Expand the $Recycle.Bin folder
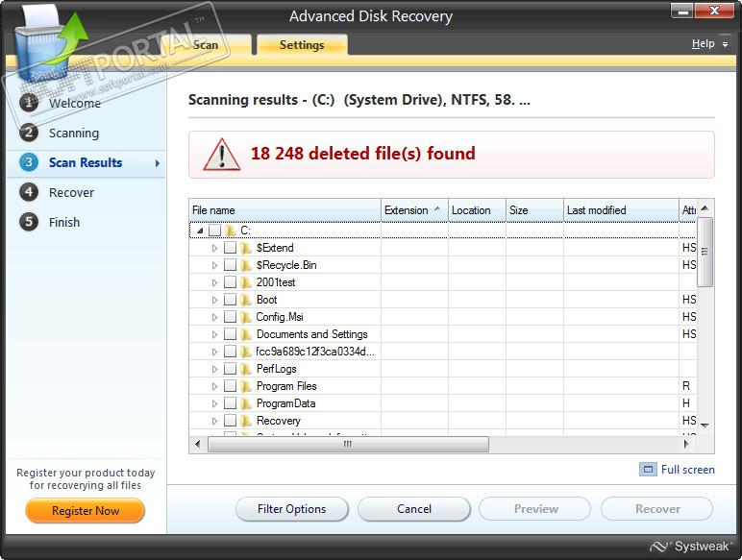This screenshot has height=560, width=742. click(x=215, y=265)
